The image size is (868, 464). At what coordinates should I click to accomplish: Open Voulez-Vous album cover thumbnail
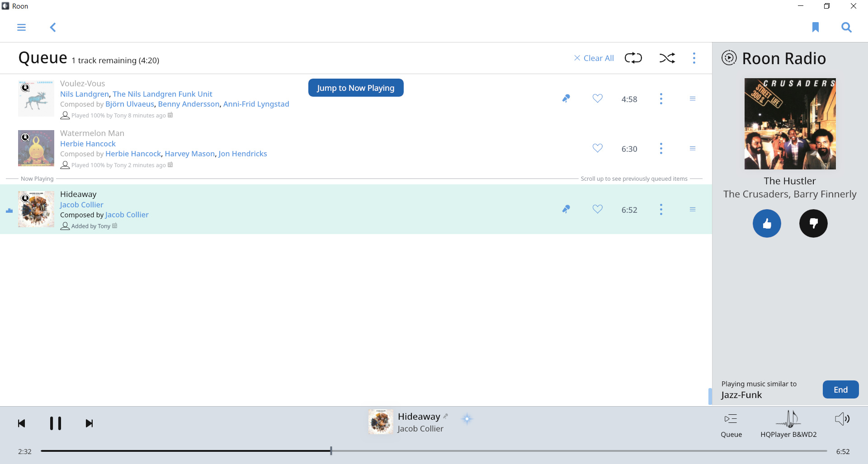point(36,98)
